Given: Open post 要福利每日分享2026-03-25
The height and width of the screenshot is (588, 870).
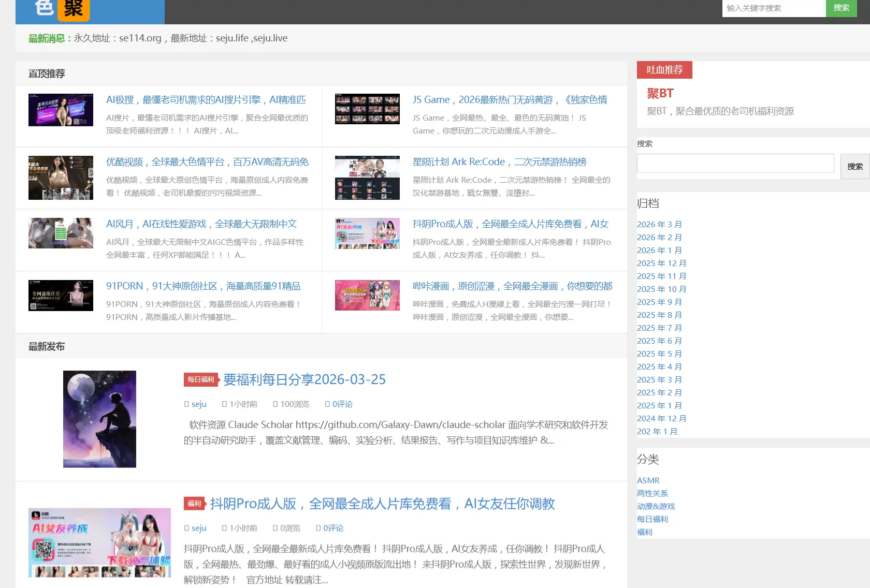Looking at the screenshot, I should (x=304, y=379).
